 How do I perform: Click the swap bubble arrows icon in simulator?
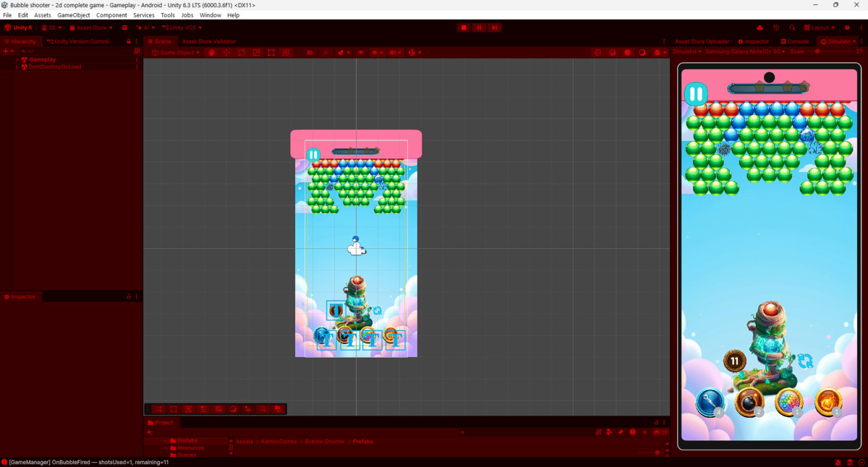click(x=805, y=361)
